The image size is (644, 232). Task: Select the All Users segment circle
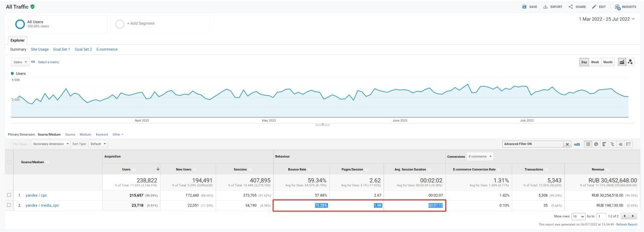20,24
